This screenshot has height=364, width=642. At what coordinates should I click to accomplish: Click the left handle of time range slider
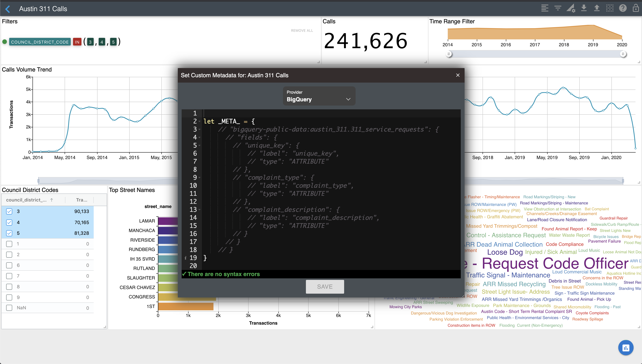click(449, 54)
